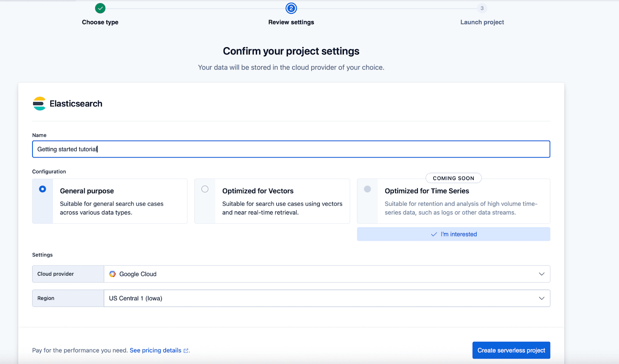Click the number 3 step indicator
The height and width of the screenshot is (364, 619).
pos(482,8)
